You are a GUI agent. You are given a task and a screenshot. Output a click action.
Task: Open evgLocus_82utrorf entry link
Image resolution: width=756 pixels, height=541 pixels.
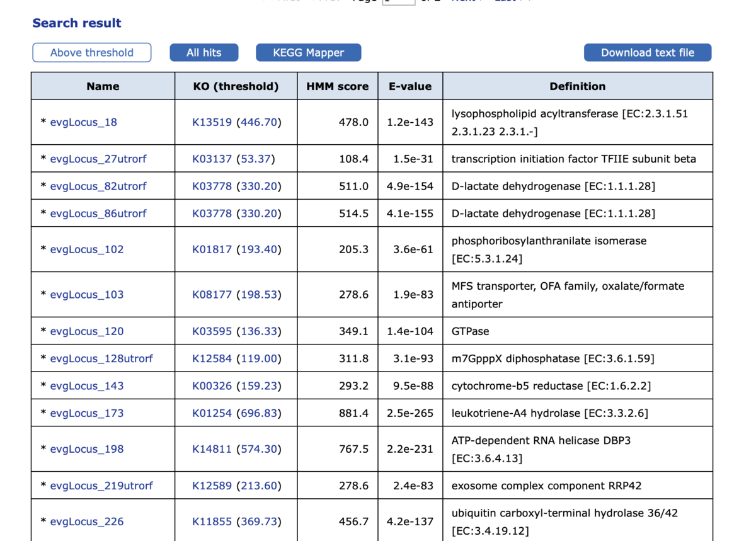(x=98, y=186)
